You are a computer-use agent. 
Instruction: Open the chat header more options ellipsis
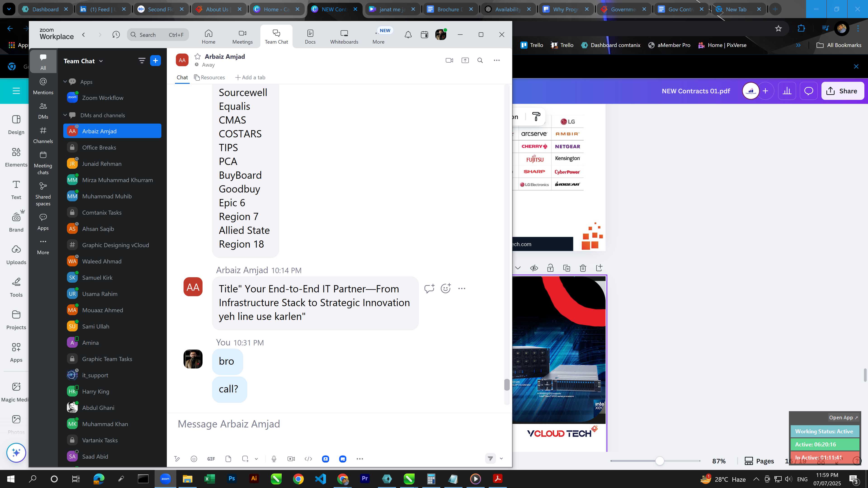[x=497, y=60]
